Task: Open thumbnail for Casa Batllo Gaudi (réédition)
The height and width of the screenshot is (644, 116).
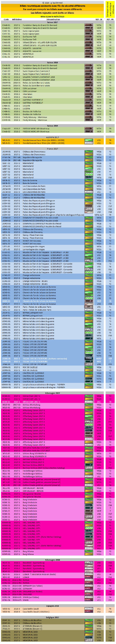Action: (x=89, y=612)
